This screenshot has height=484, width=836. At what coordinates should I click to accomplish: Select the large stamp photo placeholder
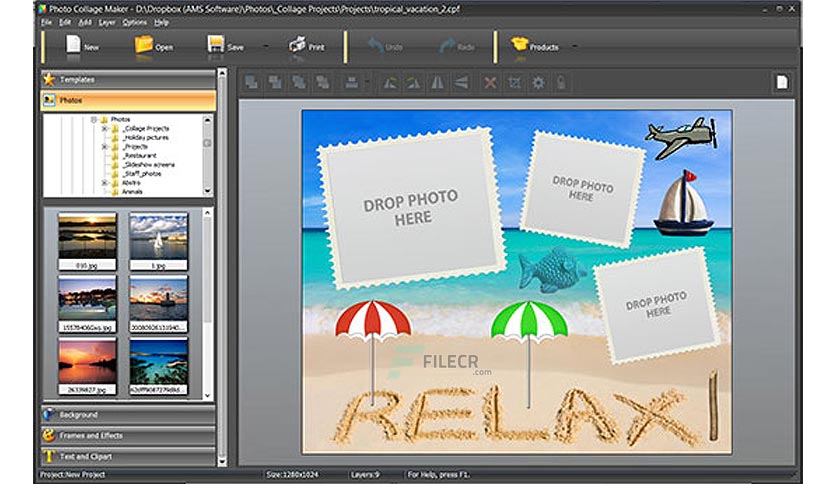(x=412, y=208)
